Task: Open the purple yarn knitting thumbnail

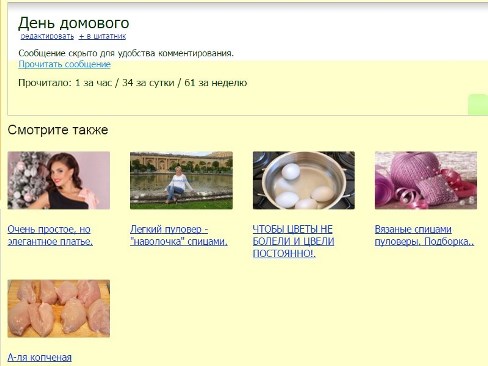Action: (x=426, y=180)
